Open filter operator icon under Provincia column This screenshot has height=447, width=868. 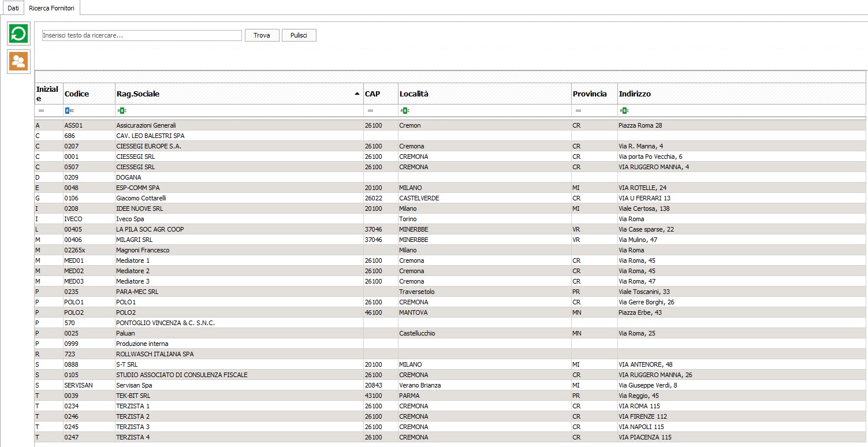click(578, 110)
